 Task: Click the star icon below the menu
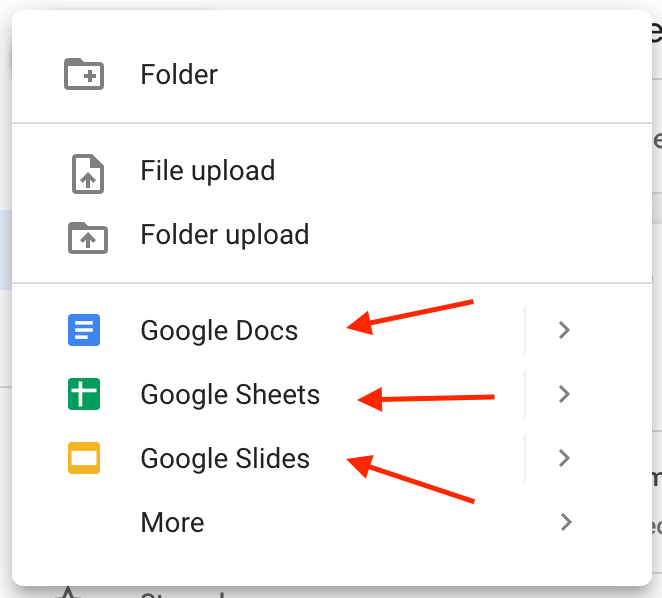pyautogui.click(x=68, y=593)
